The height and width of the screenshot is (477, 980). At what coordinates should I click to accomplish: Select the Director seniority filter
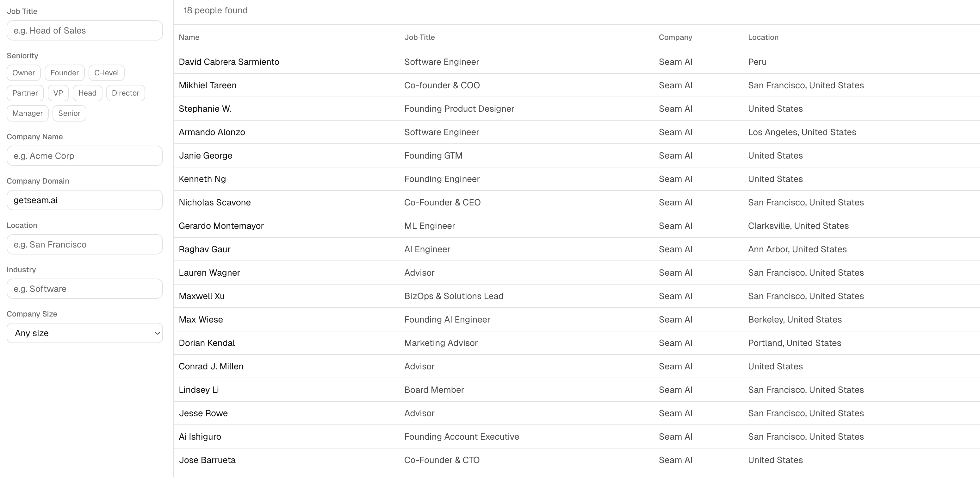126,93
